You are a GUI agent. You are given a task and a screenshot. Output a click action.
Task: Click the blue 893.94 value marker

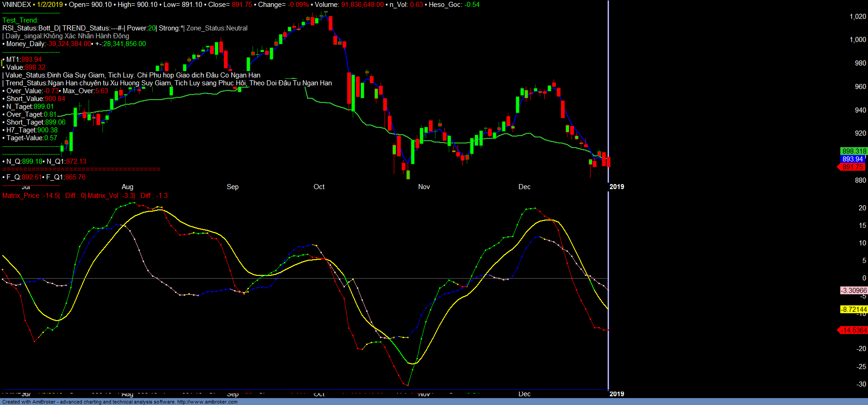pos(852,159)
